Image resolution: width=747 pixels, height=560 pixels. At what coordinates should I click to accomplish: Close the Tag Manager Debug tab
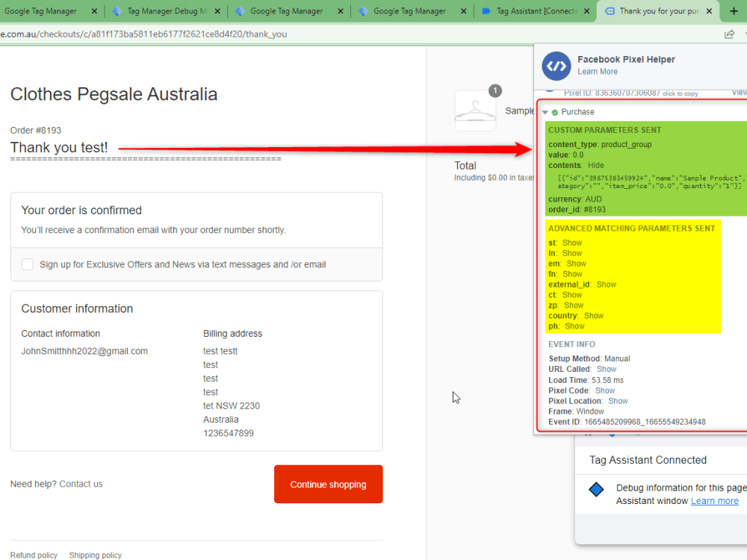click(217, 11)
